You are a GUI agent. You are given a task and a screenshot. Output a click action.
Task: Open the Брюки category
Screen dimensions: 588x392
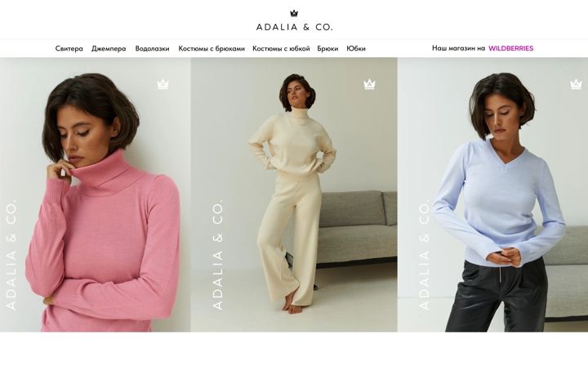point(327,48)
